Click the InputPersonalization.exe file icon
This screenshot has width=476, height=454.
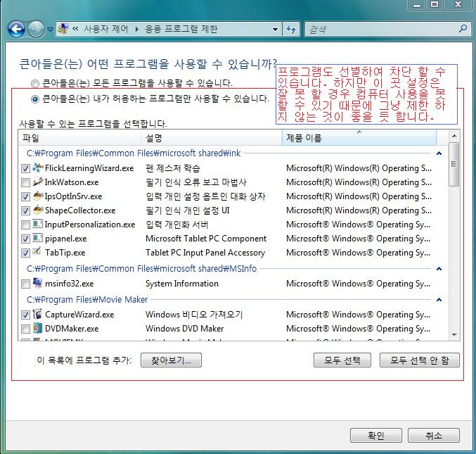pos(38,224)
